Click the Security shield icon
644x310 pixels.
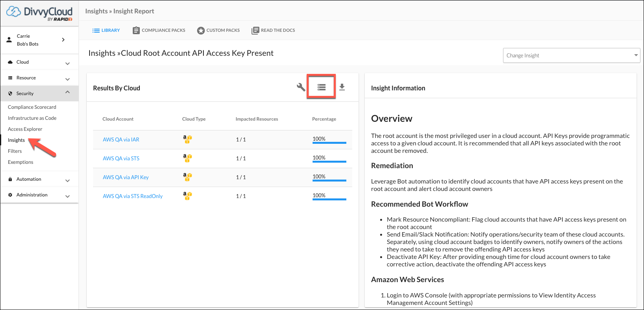point(10,94)
